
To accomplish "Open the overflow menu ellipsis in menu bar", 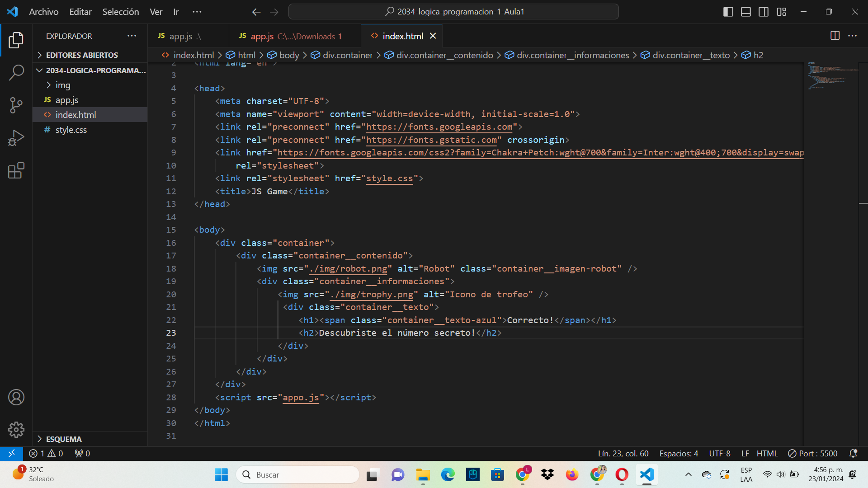I will (197, 12).
